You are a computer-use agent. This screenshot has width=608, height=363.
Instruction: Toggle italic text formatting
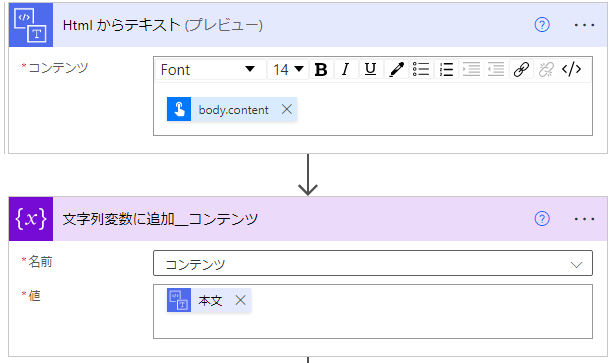(345, 70)
